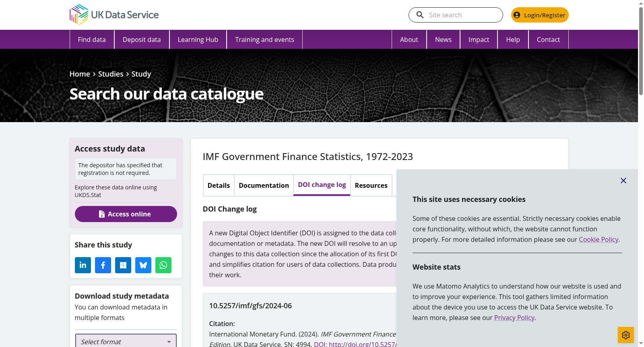Click the 'Citation:' label

point(222,324)
